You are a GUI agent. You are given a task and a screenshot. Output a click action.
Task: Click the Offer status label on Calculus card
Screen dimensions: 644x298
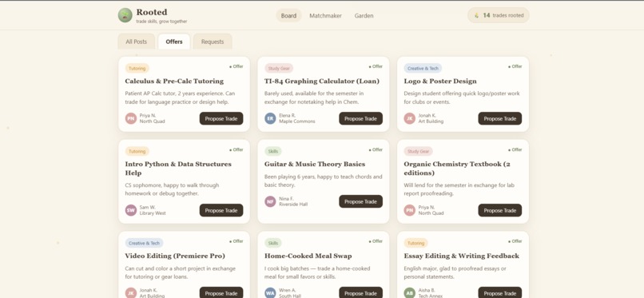click(237, 66)
